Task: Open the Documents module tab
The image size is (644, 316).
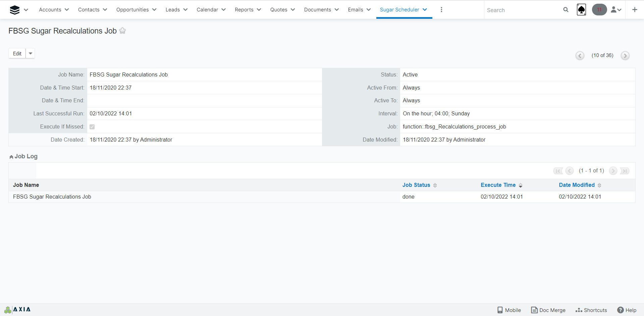Action: pos(318,10)
